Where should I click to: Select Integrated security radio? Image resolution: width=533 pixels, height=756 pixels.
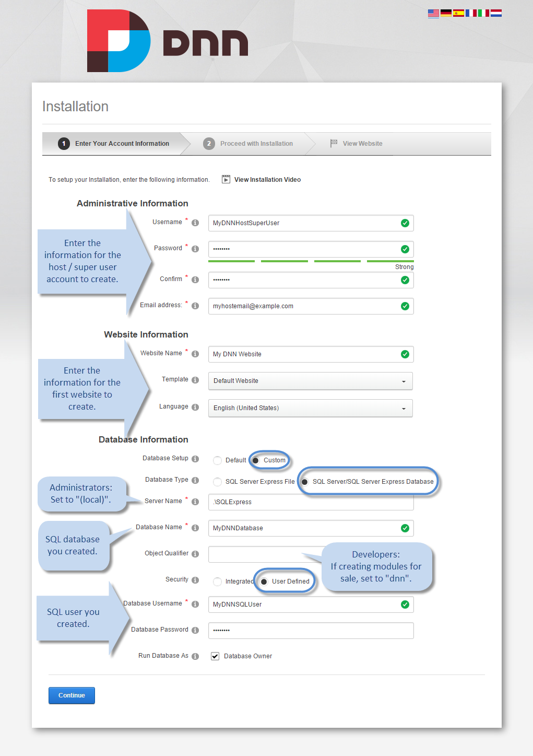click(217, 581)
